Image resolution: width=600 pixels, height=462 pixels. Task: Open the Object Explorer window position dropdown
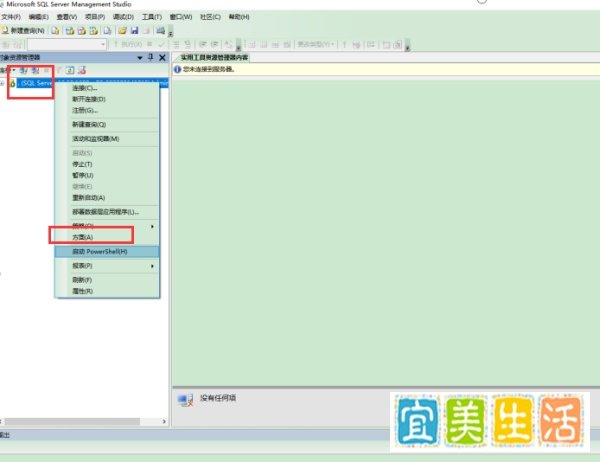[140, 58]
